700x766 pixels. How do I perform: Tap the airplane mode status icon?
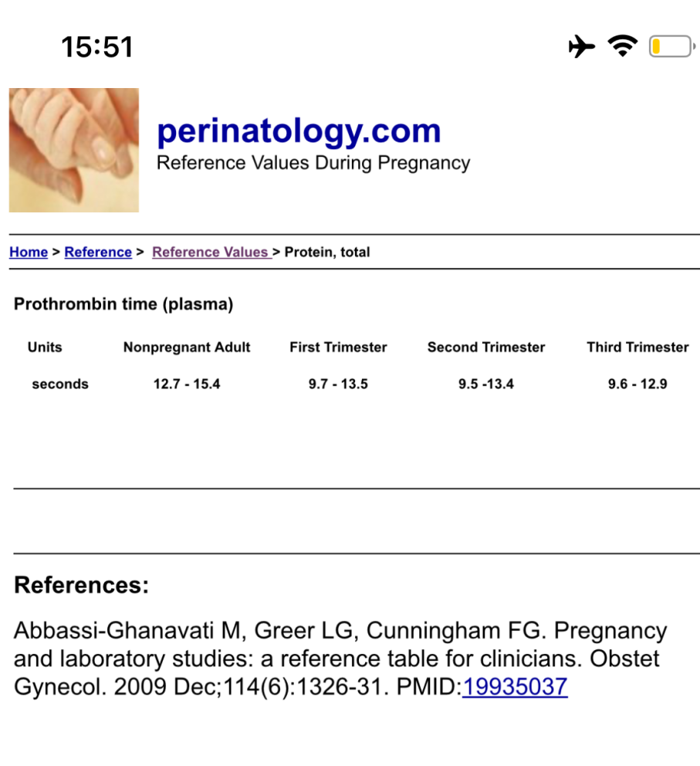(582, 47)
